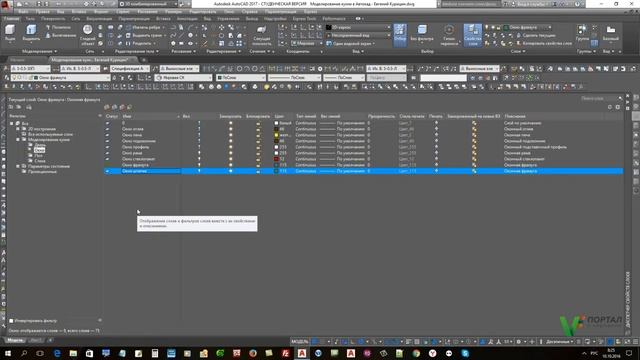Open the ribbon layer dropdown showing Окно фрамуга
Screen dimensions: 640x360
coord(528,27)
